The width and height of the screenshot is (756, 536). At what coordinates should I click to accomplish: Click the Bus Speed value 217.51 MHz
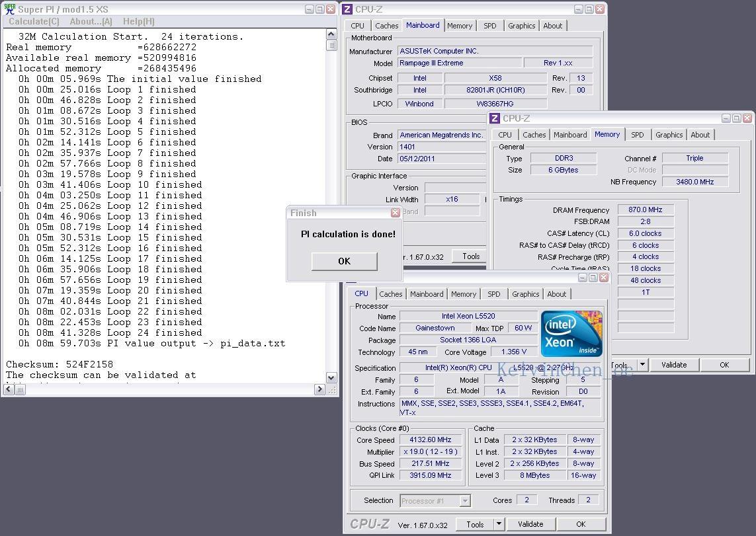click(x=430, y=463)
